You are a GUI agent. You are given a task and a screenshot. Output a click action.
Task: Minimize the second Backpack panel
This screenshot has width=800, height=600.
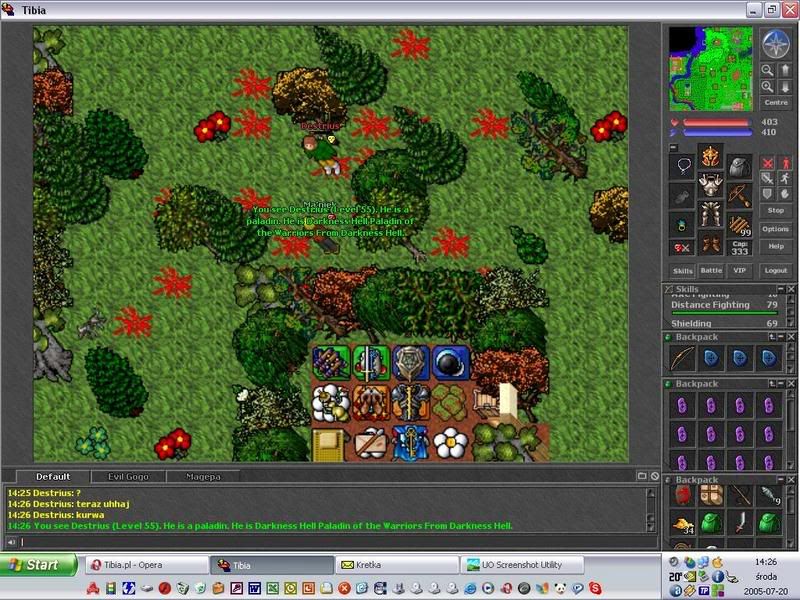point(781,383)
